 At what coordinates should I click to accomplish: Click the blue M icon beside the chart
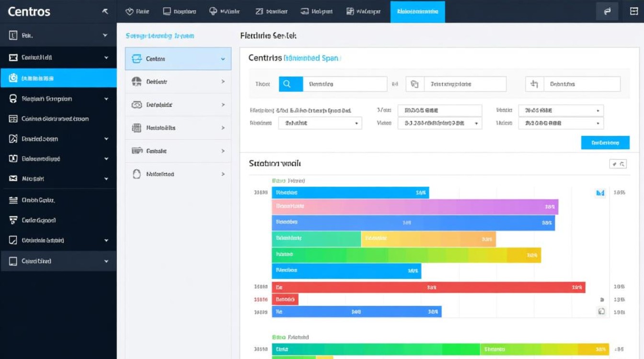coord(599,193)
